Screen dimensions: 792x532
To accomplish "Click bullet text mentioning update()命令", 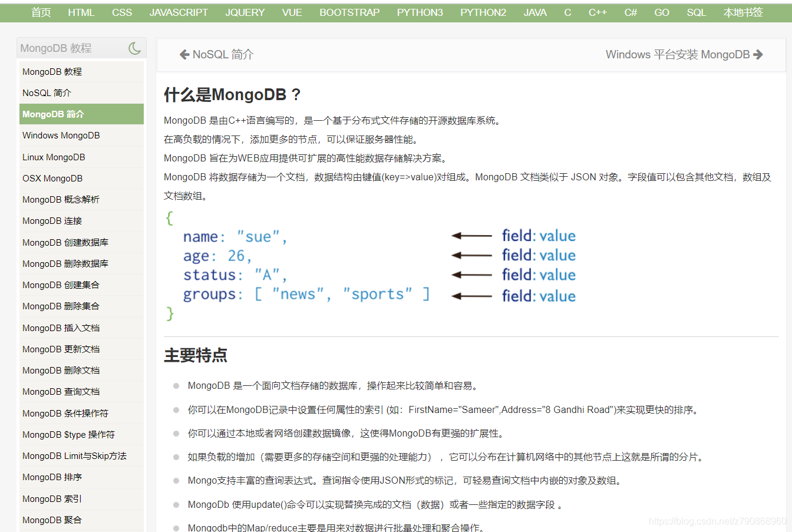I will tap(375, 505).
